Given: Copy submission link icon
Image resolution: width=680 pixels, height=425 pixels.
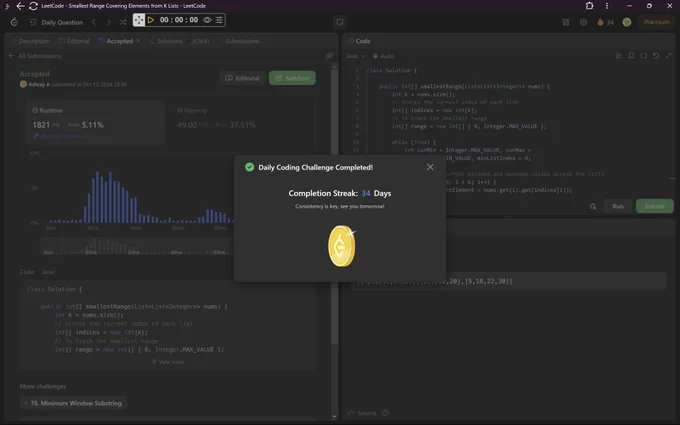Looking at the screenshot, I should (x=329, y=56).
